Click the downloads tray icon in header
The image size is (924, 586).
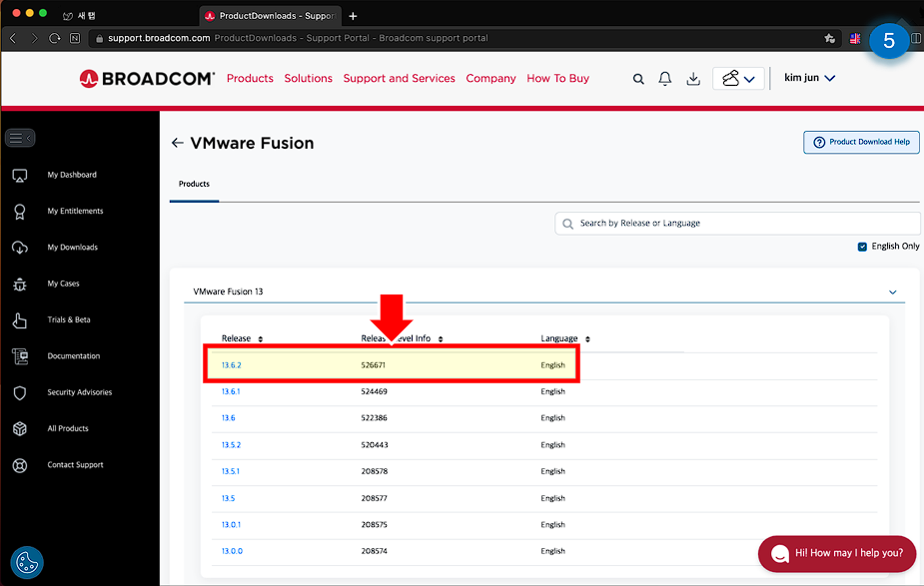[693, 78]
